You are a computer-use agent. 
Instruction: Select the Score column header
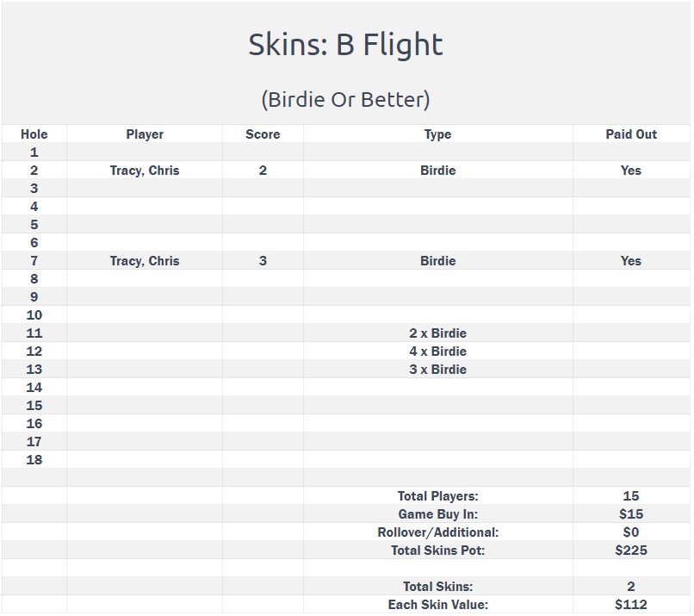[263, 134]
